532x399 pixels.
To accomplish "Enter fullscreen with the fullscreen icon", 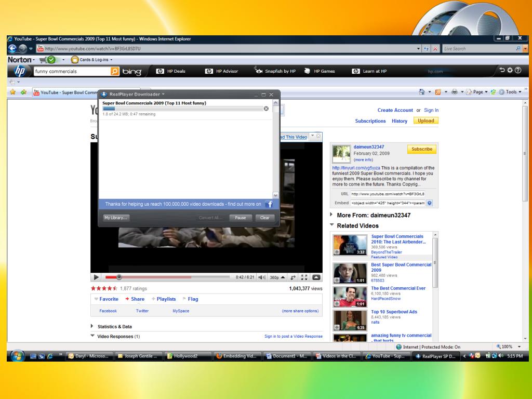I will (x=304, y=277).
